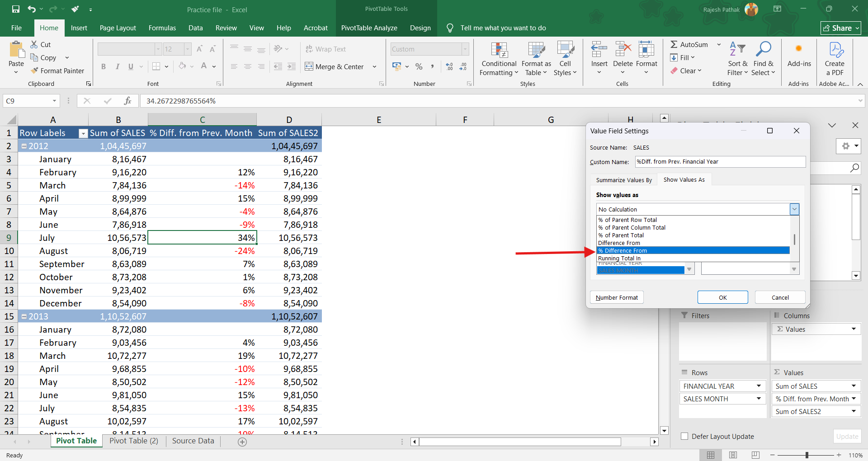Screen dimensions: 868x461
Task: Open the No Calculation dropdown arrow
Action: [794, 209]
